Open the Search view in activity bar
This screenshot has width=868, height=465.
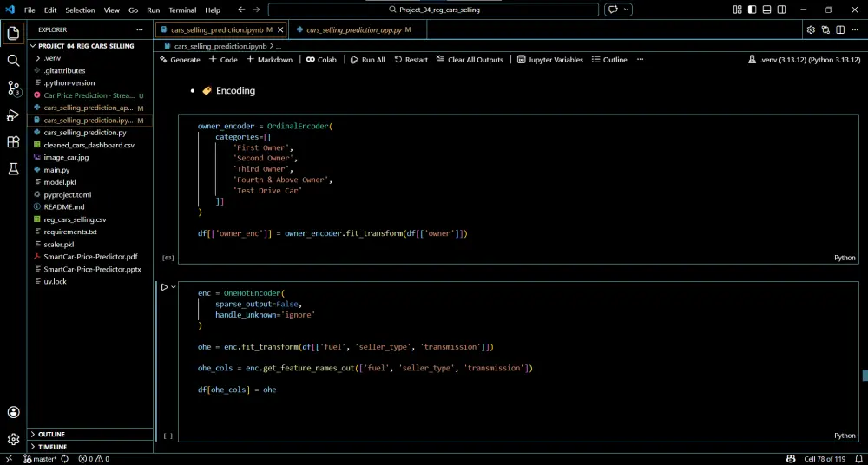click(x=13, y=61)
